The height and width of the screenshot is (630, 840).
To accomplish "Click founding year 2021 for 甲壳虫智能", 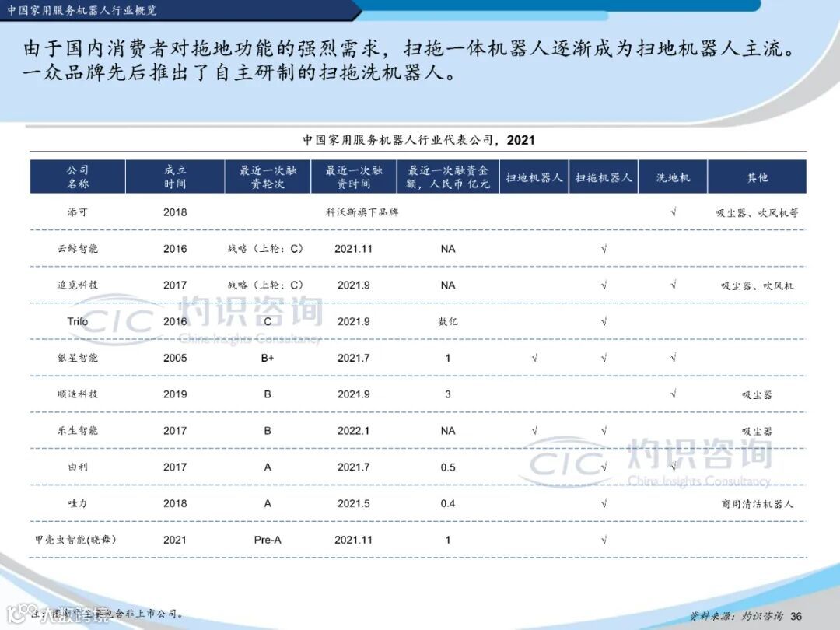I will (175, 540).
